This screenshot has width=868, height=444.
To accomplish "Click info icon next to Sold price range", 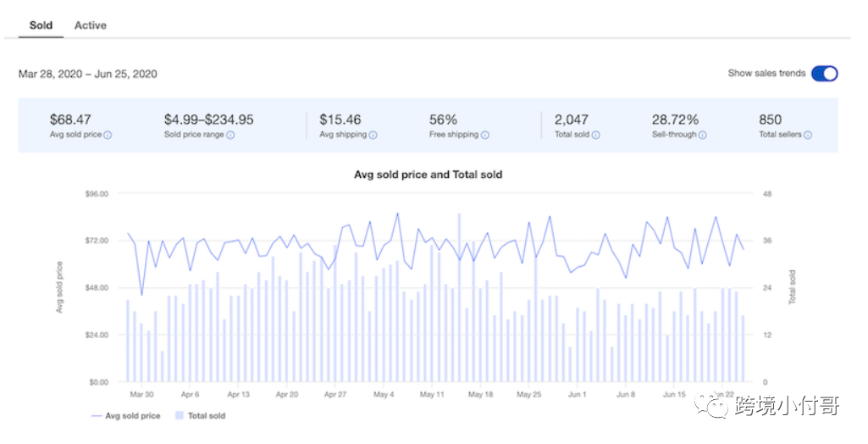I will coord(230,135).
